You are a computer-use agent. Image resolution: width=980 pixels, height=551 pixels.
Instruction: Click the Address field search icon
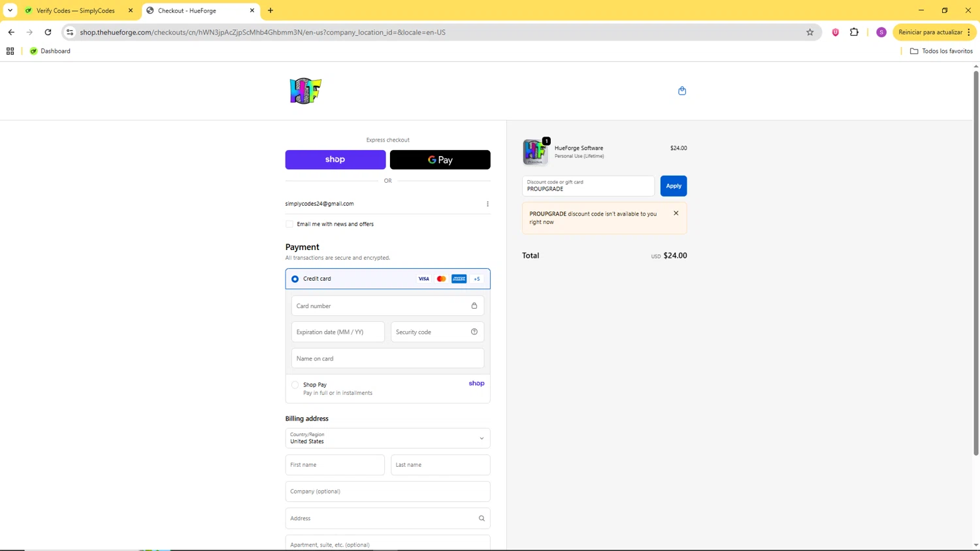[482, 518]
